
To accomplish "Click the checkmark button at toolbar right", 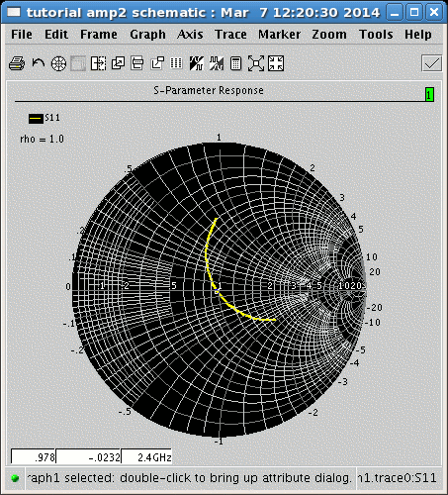I will click(431, 63).
